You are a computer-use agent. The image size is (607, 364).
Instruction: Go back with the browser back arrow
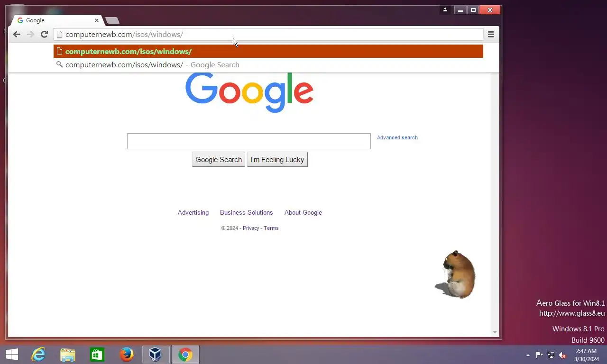pyautogui.click(x=17, y=34)
